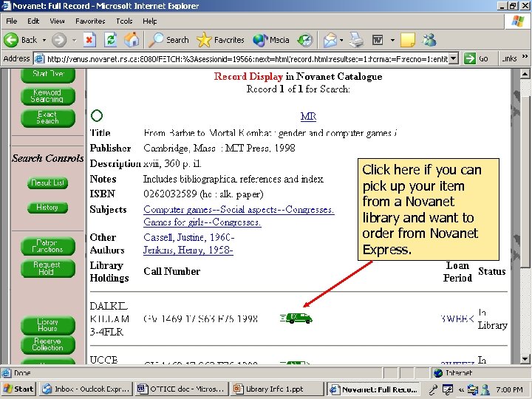This screenshot has width=532, height=399.
Task: Expand hidden system tray icons chevron
Action: tap(461, 389)
